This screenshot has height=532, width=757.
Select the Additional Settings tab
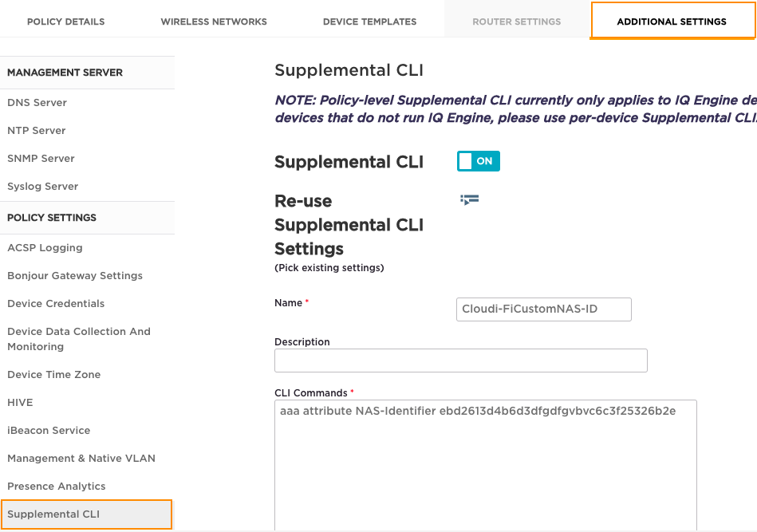[672, 20]
